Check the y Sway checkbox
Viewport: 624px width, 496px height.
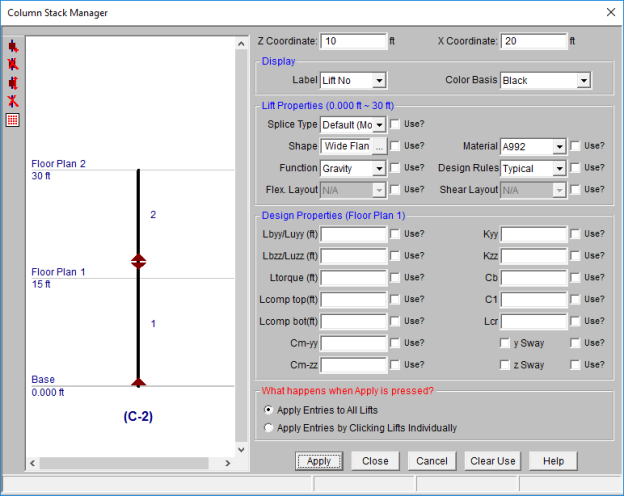click(x=506, y=343)
